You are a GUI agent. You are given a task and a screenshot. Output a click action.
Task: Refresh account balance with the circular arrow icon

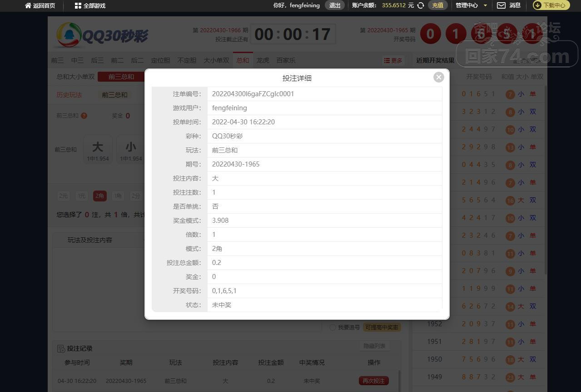[x=421, y=5]
